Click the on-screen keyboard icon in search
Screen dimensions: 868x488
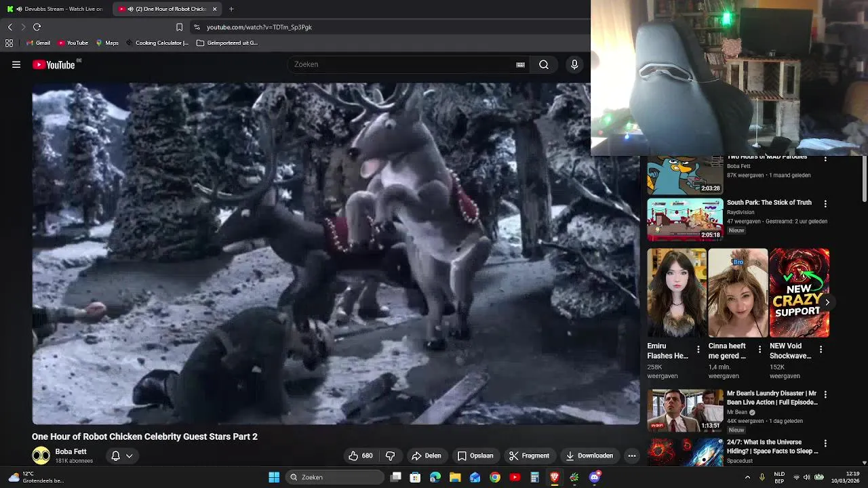pyautogui.click(x=520, y=64)
